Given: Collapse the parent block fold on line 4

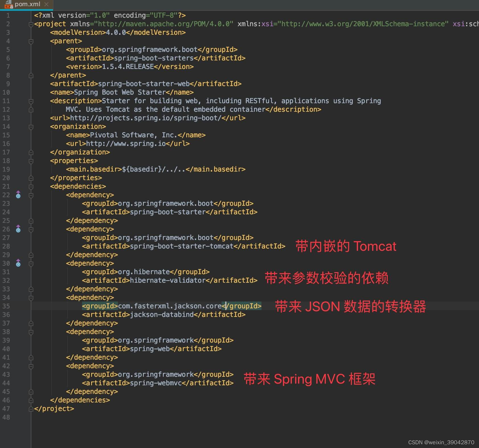Looking at the screenshot, I should (31, 42).
